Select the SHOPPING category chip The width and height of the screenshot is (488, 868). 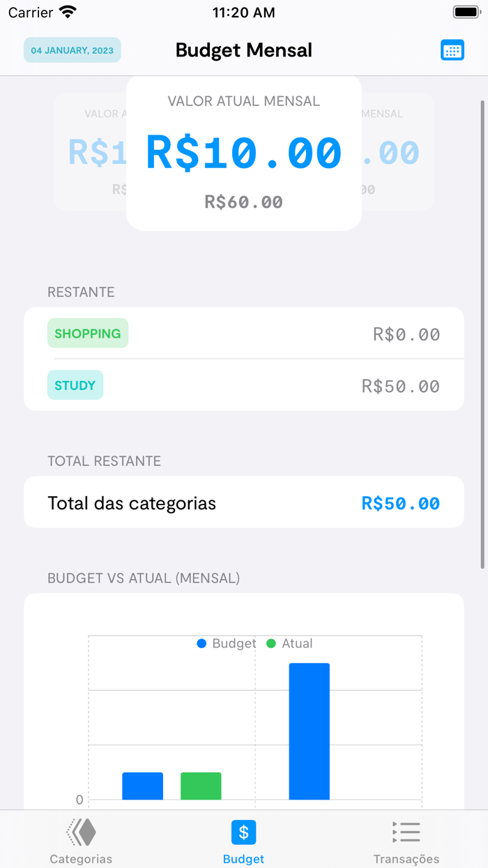pos(88,333)
